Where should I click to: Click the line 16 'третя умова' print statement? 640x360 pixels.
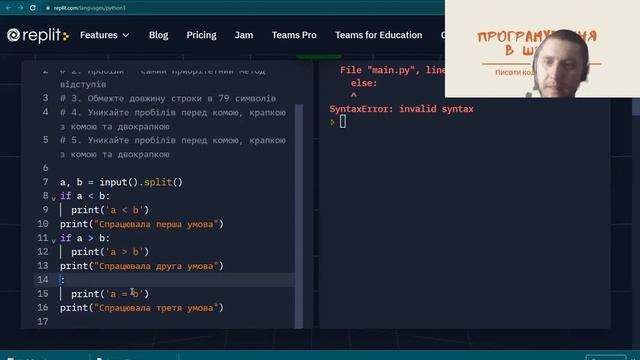click(142, 308)
